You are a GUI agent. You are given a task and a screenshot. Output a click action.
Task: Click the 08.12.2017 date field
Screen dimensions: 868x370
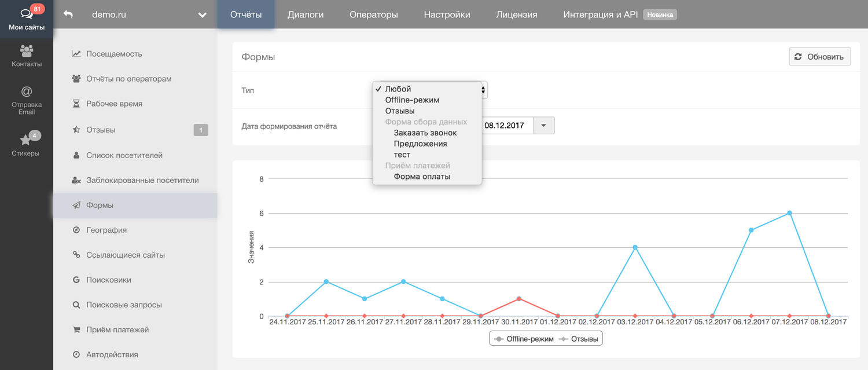point(507,126)
